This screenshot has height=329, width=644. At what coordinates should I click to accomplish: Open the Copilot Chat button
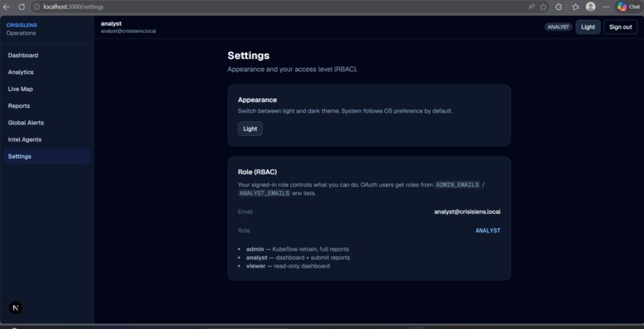[629, 6]
